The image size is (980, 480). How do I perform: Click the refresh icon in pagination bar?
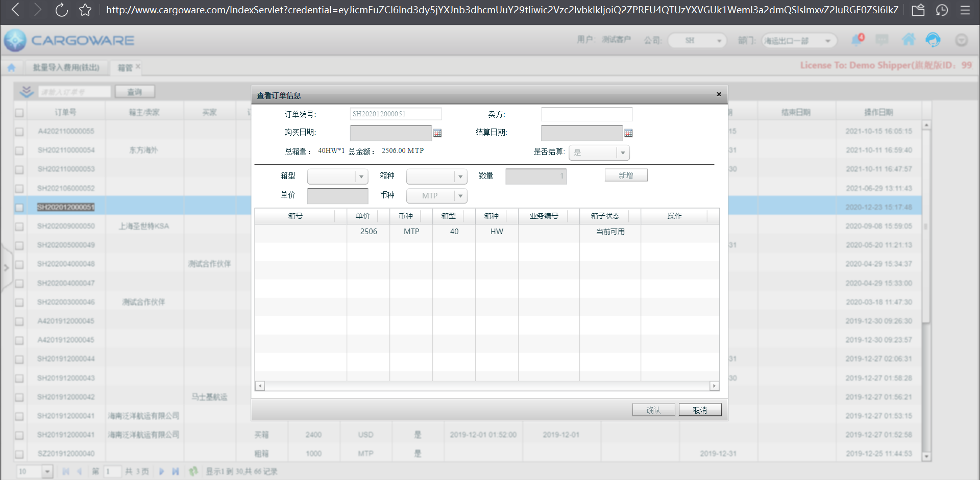[193, 471]
